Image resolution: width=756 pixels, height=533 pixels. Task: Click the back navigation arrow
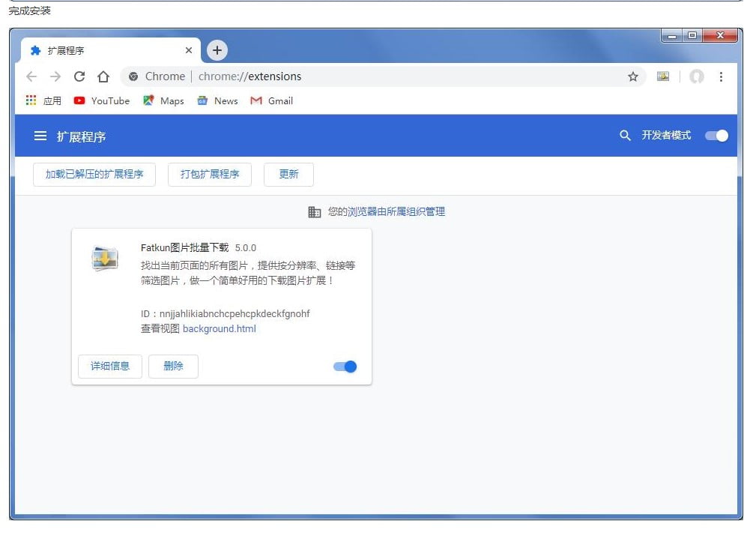pyautogui.click(x=31, y=76)
